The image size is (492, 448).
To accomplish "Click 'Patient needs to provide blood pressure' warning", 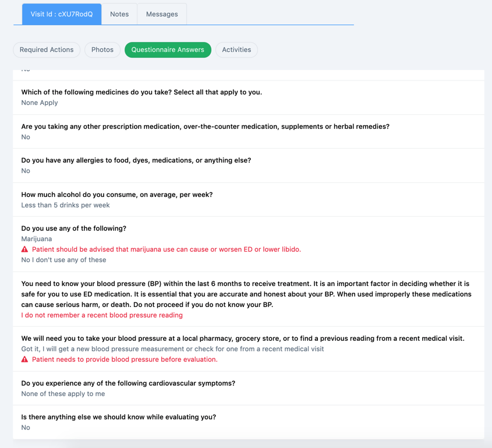I will (125, 359).
